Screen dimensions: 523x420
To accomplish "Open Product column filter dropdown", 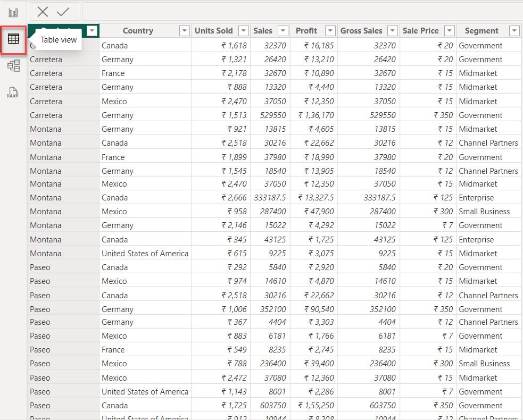I will point(92,31).
